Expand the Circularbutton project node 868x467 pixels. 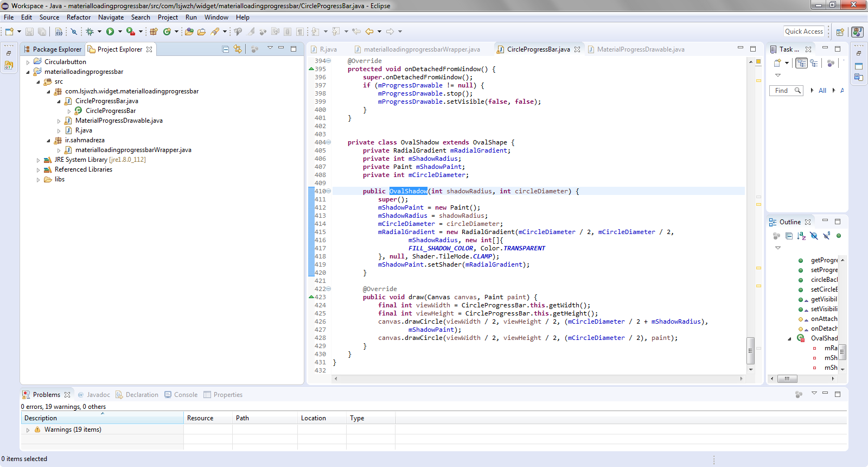tap(28, 62)
